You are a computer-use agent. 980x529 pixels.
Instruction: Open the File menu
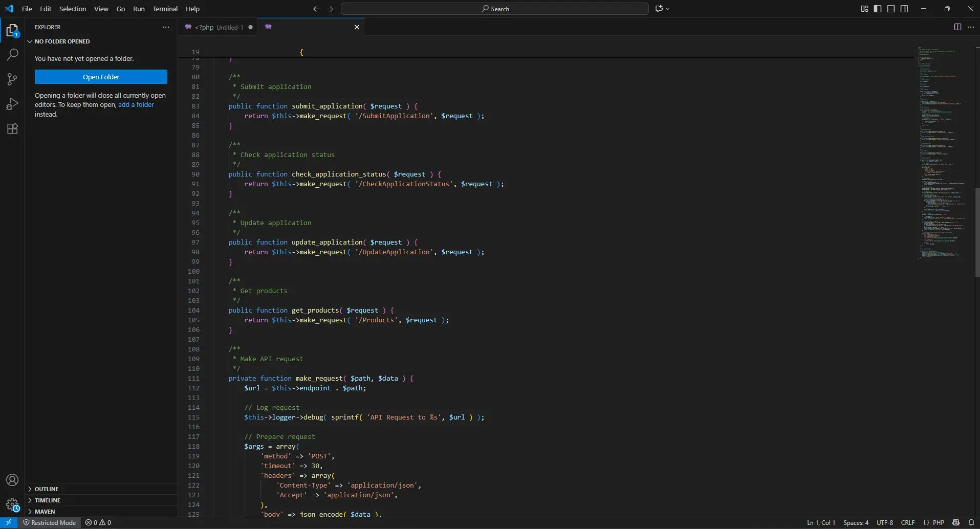[27, 9]
